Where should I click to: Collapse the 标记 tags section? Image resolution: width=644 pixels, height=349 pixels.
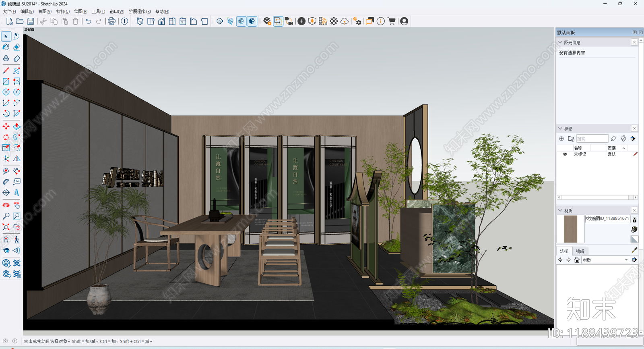pos(560,129)
